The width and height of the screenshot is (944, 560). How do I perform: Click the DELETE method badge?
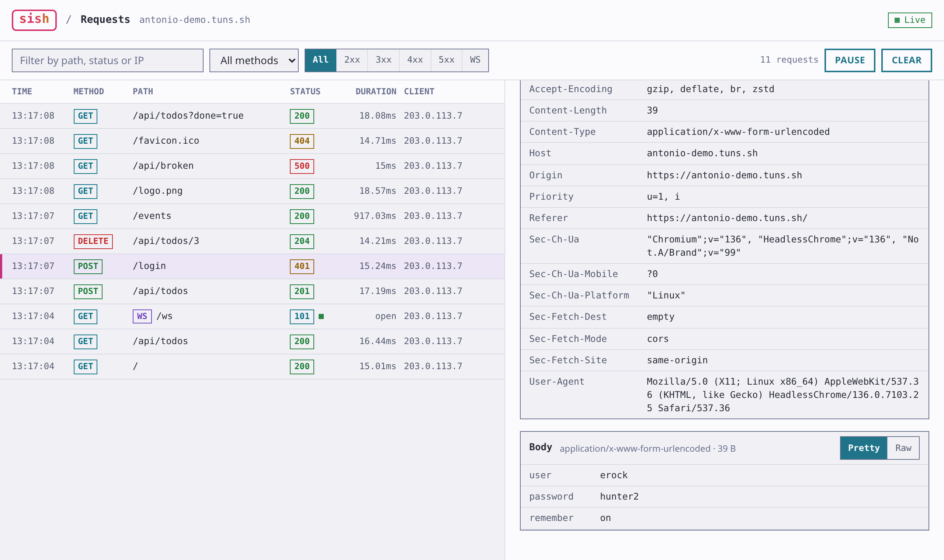coord(93,241)
